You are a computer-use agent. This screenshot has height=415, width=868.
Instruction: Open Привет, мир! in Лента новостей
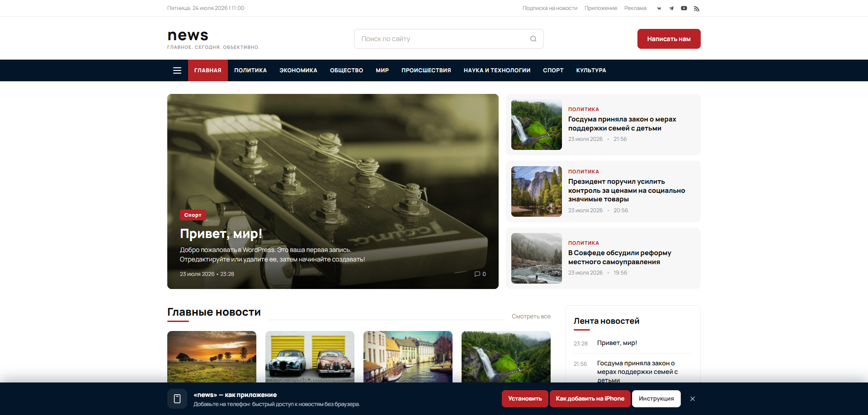coord(617,343)
